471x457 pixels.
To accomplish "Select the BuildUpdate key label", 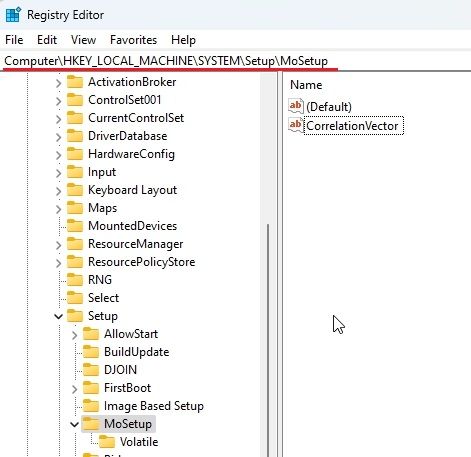I will pyautogui.click(x=137, y=352).
